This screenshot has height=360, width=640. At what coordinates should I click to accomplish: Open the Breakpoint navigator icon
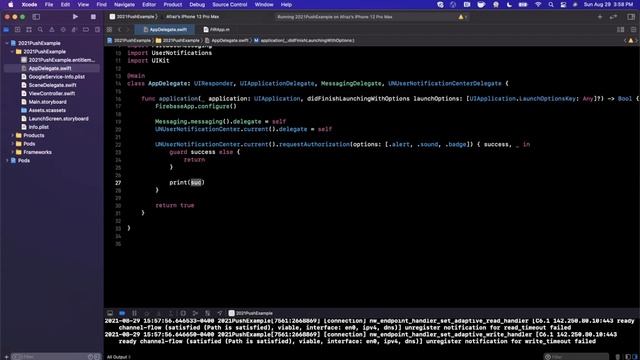pyautogui.click(x=86, y=29)
